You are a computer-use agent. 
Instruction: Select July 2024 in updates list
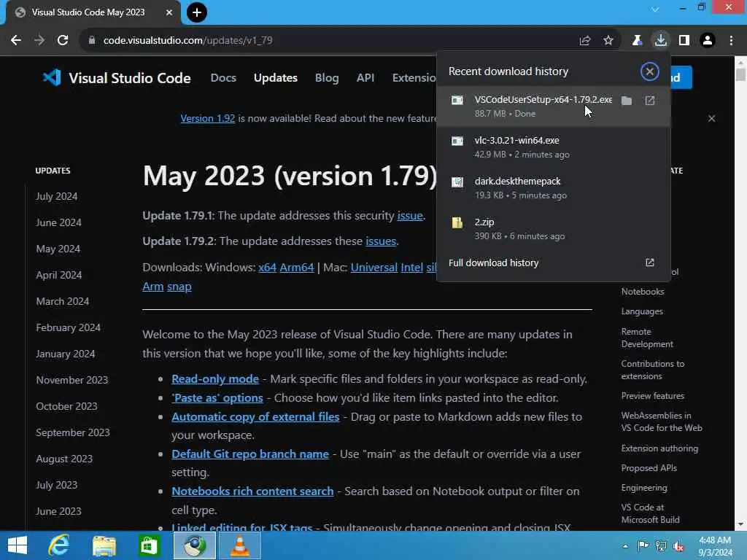coord(57,196)
